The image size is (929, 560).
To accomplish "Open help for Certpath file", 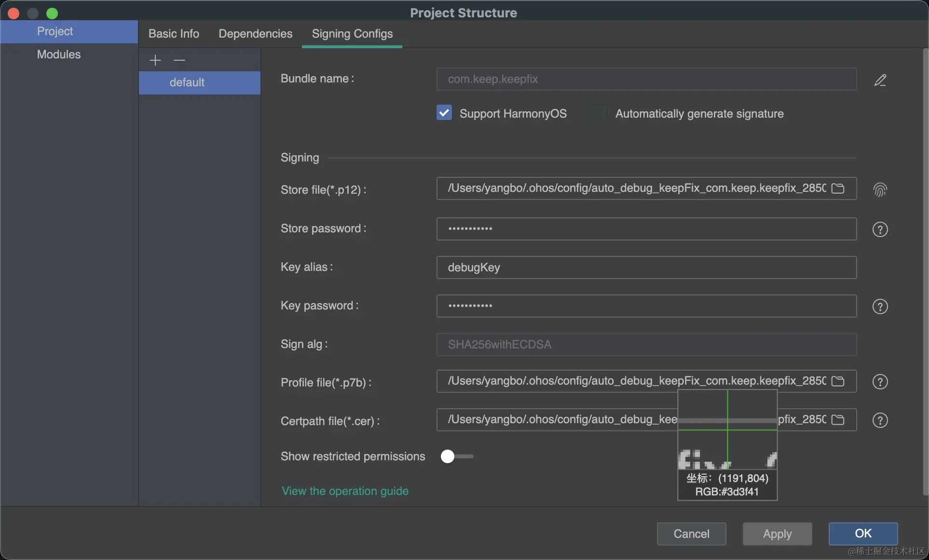I will (880, 420).
